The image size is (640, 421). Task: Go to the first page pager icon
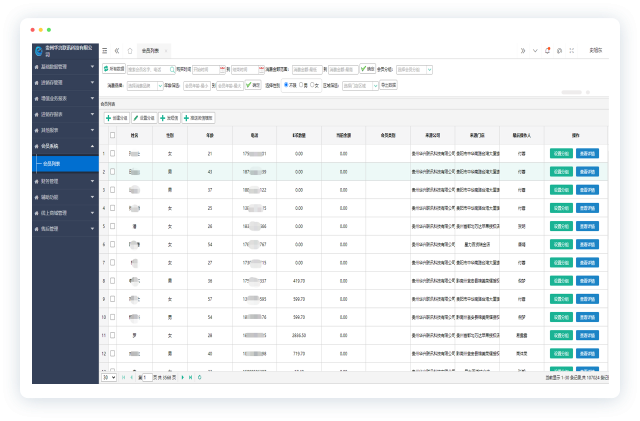[x=124, y=377]
